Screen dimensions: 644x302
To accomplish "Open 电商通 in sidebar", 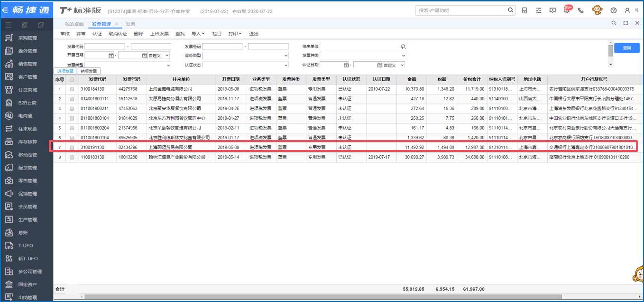I will [25, 116].
